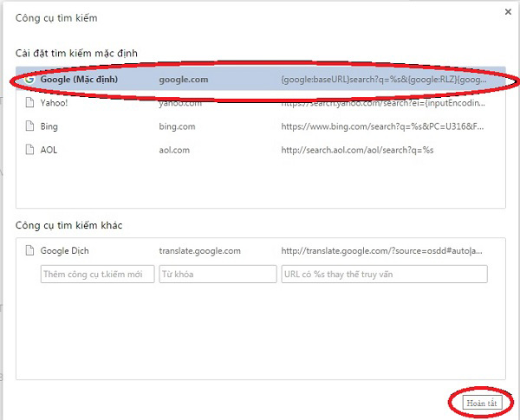
Task: Select the Yahoo! search engine name
Action: pyautogui.click(x=54, y=102)
